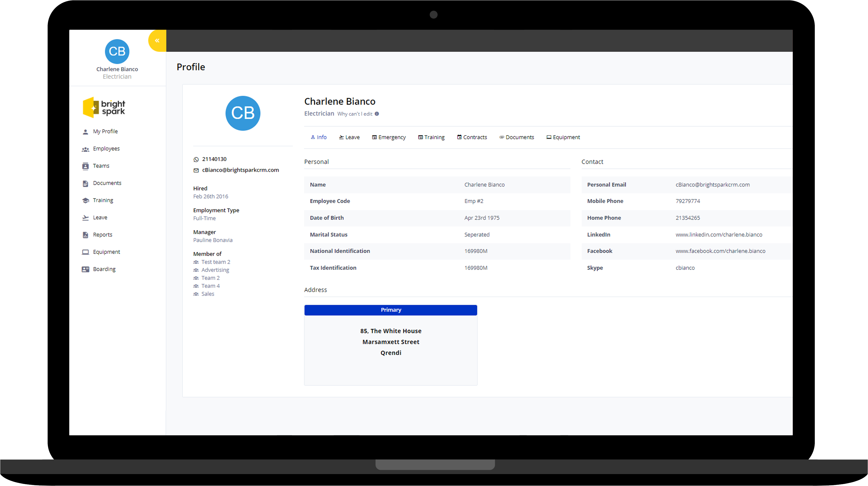Viewport: 868px width, 486px height.
Task: Click the Equipment laptop icon in sidebar
Action: tap(85, 252)
